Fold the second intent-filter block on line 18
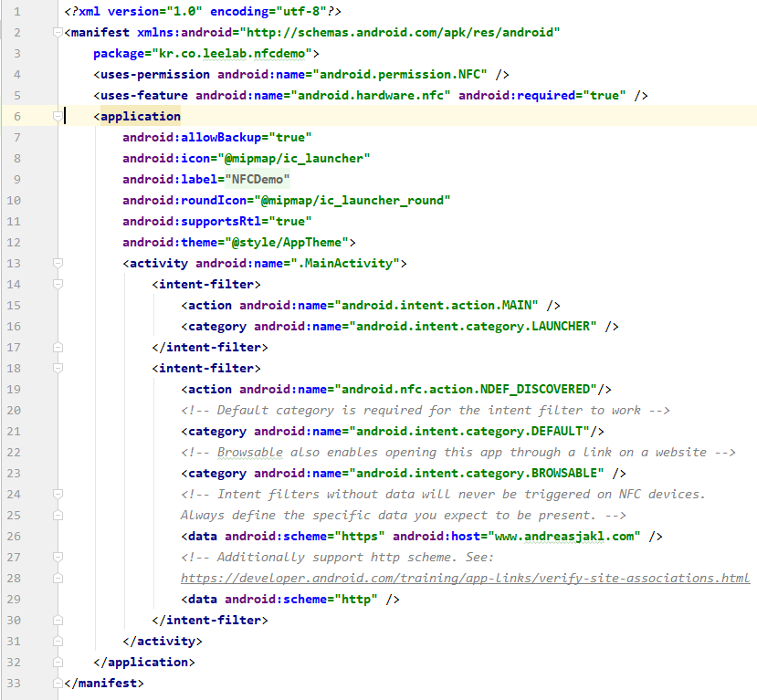This screenshot has width=757, height=700. tap(58, 369)
